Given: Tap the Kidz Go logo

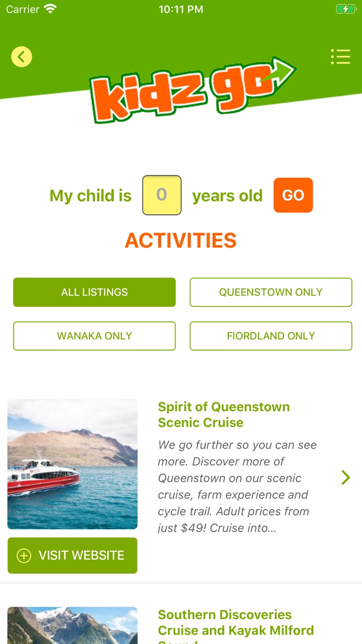Looking at the screenshot, I should [x=193, y=89].
